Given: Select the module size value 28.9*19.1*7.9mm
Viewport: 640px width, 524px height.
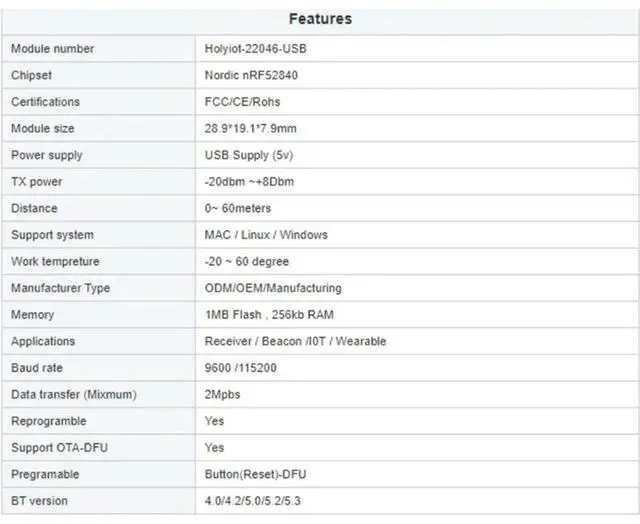Looking at the screenshot, I should 250,129.
